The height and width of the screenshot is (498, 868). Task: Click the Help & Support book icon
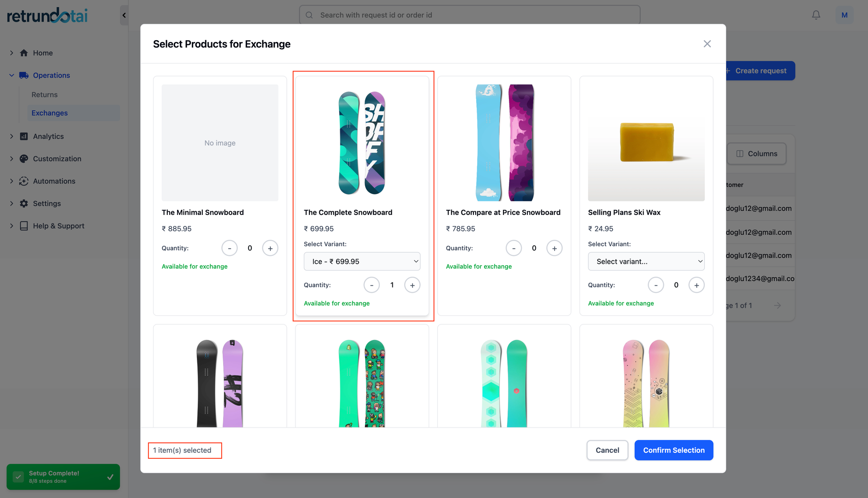pos(24,226)
